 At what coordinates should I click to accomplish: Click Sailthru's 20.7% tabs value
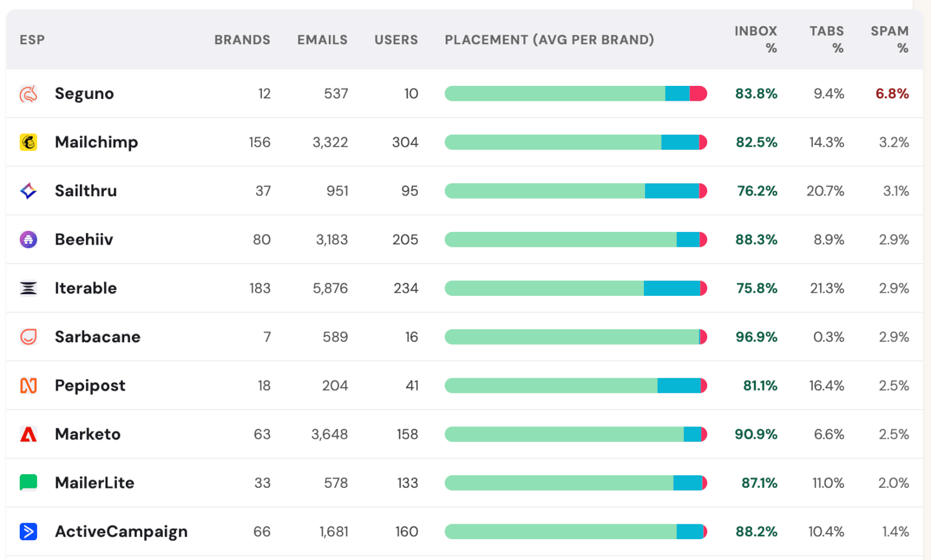click(x=825, y=191)
